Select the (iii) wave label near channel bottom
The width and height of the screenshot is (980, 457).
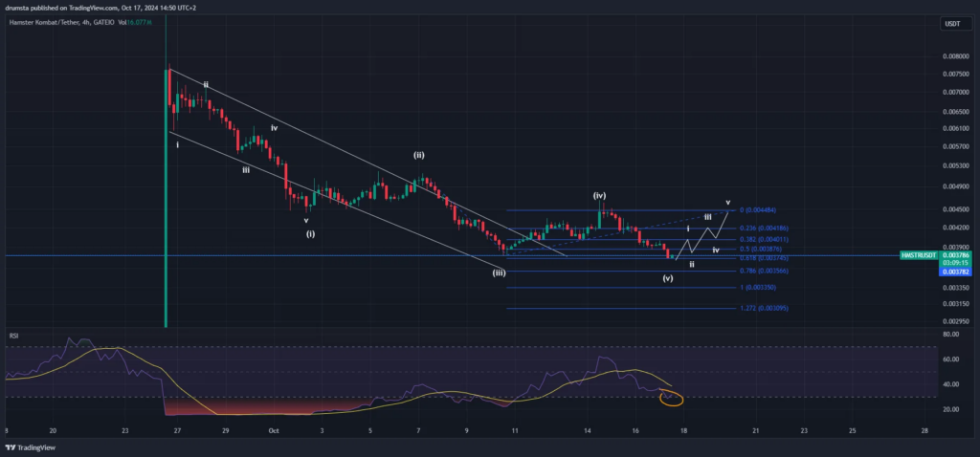coord(499,272)
